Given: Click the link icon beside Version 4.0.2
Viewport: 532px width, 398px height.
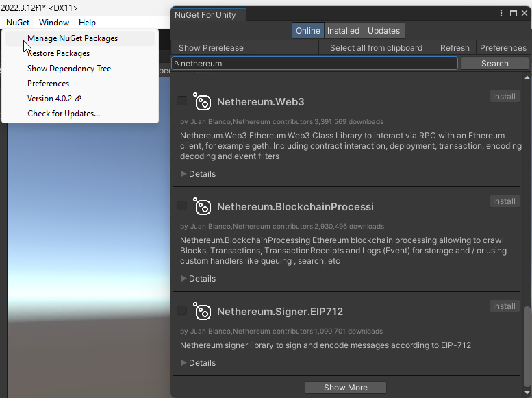Looking at the screenshot, I should point(78,99).
